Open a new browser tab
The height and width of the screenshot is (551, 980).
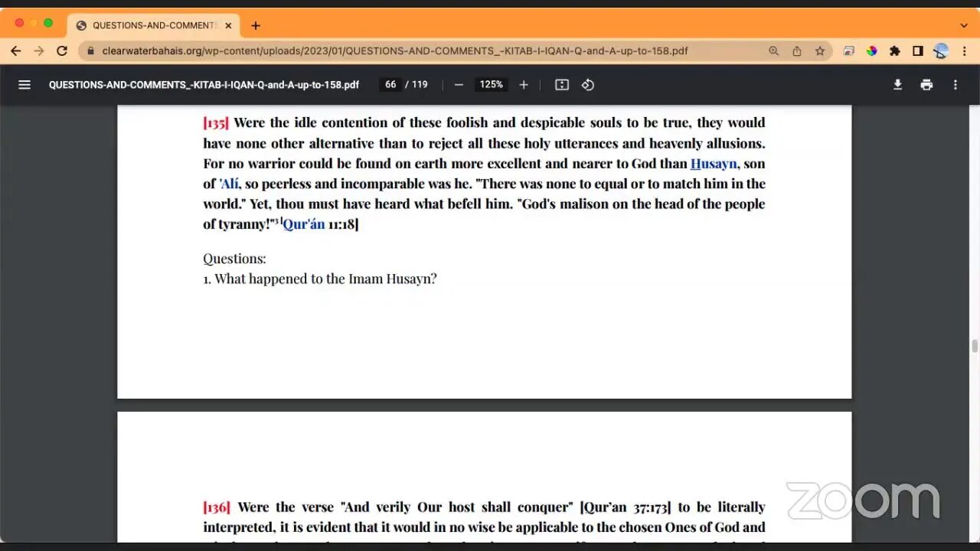coord(256,25)
